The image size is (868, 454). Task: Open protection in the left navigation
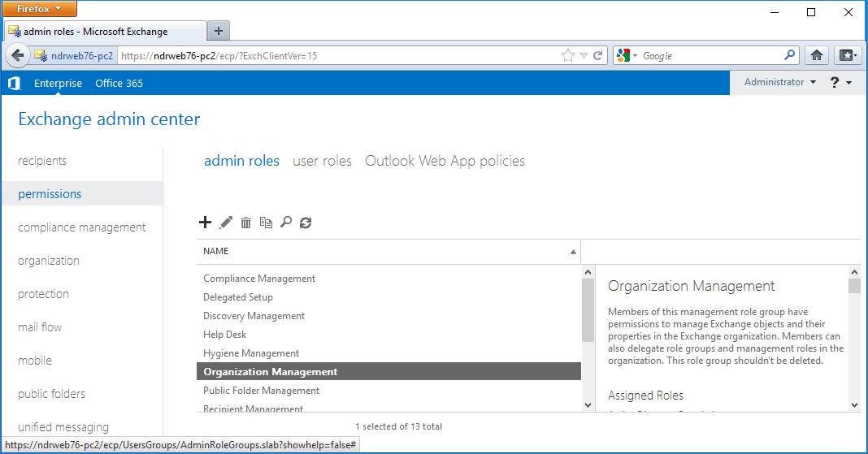pos(43,294)
